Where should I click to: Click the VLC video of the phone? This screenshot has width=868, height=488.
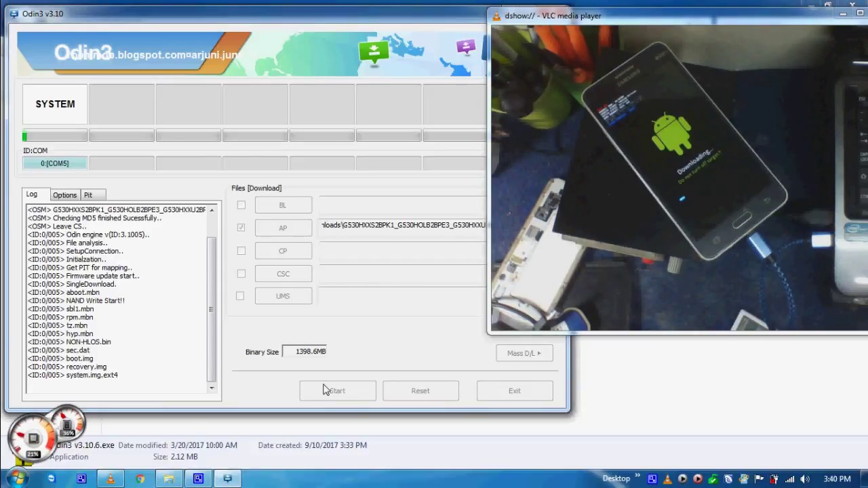pos(678,178)
